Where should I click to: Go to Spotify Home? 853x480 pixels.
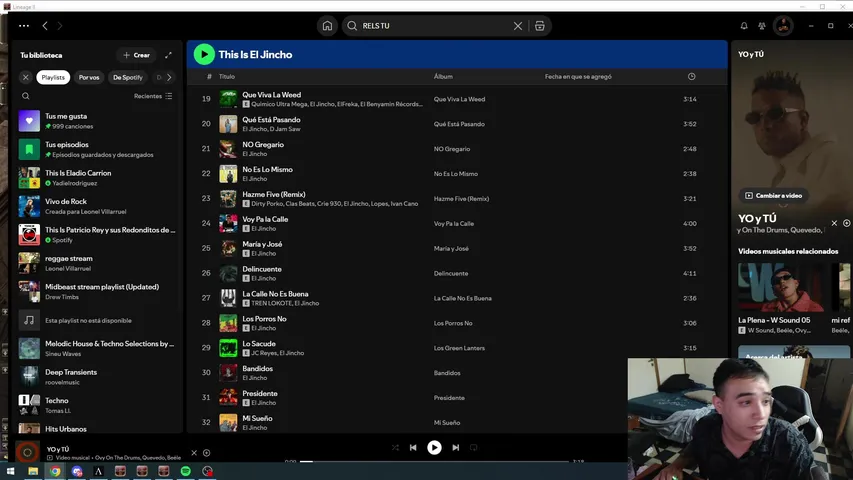[x=327, y=26]
